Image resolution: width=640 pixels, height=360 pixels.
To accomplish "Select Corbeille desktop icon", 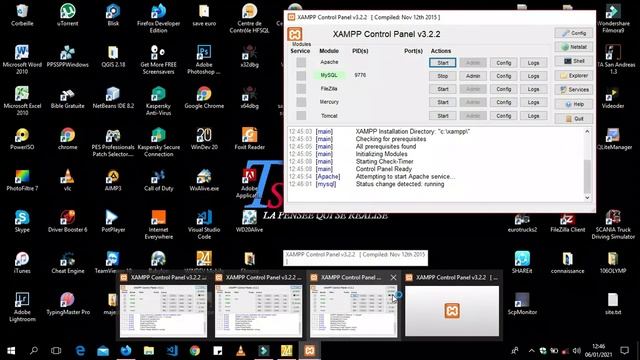I will [x=22, y=16].
